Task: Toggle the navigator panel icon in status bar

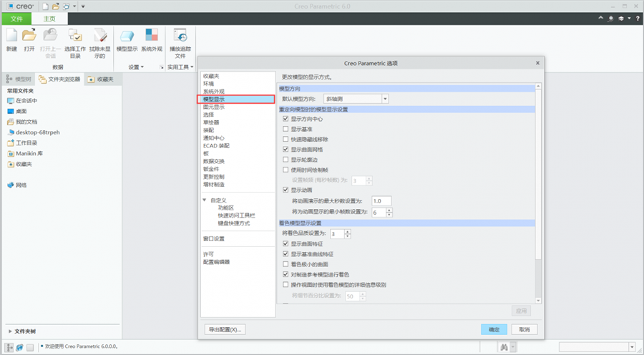Action: tap(9, 348)
